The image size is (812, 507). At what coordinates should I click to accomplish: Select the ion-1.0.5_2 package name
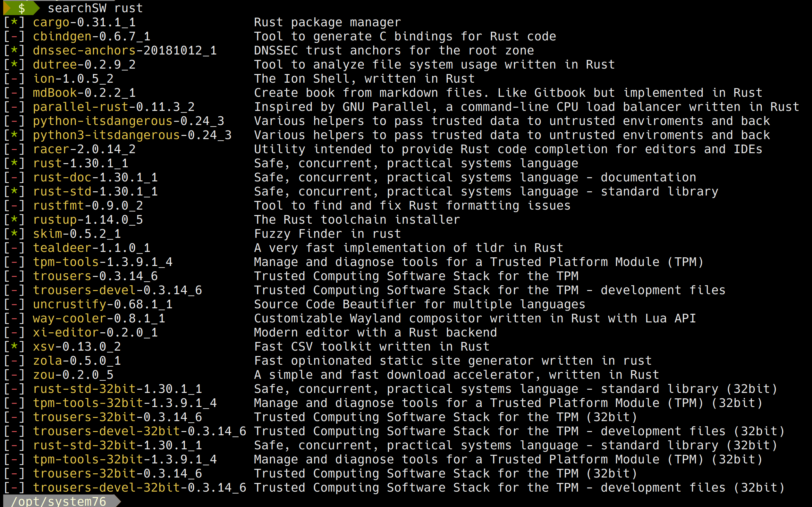coord(73,79)
